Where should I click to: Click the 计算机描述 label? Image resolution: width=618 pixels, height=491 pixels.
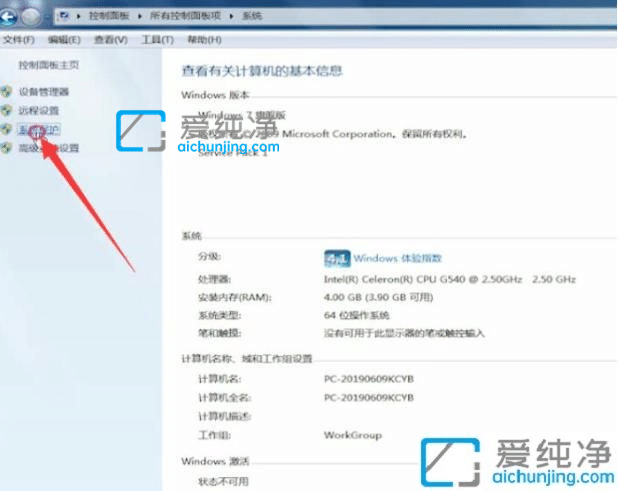[224, 416]
